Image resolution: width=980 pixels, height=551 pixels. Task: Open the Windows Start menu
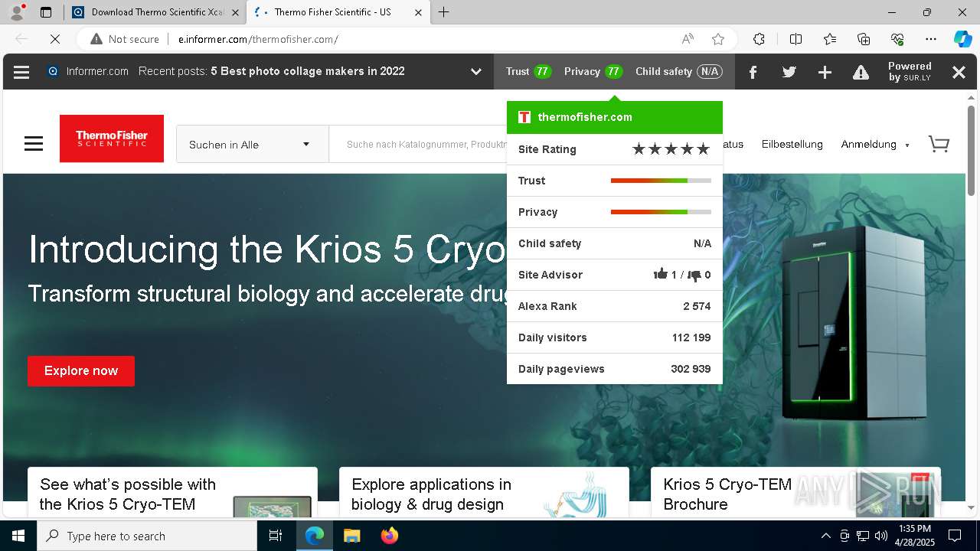click(18, 536)
